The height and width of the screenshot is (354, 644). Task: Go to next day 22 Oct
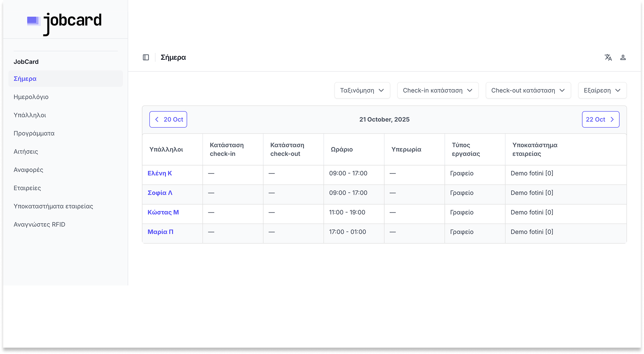(x=600, y=120)
